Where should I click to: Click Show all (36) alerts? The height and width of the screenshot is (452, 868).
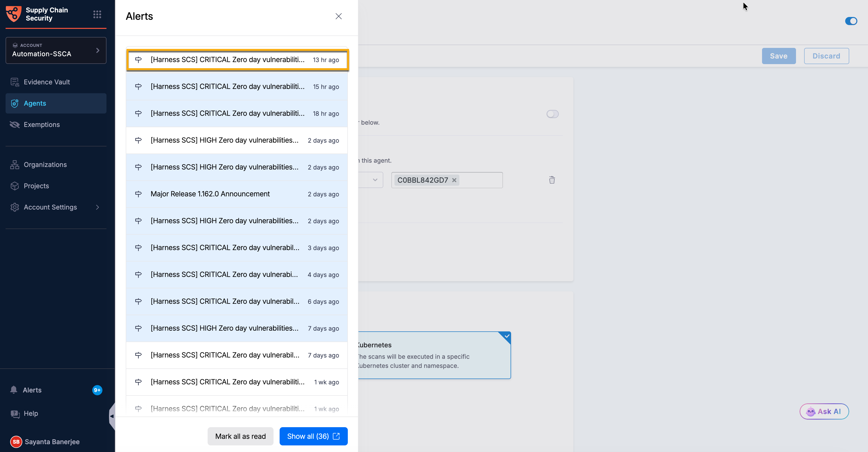coord(313,436)
